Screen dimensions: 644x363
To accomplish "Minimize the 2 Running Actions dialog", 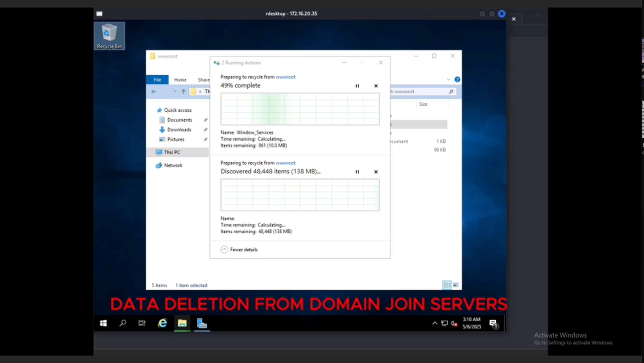I will [344, 63].
